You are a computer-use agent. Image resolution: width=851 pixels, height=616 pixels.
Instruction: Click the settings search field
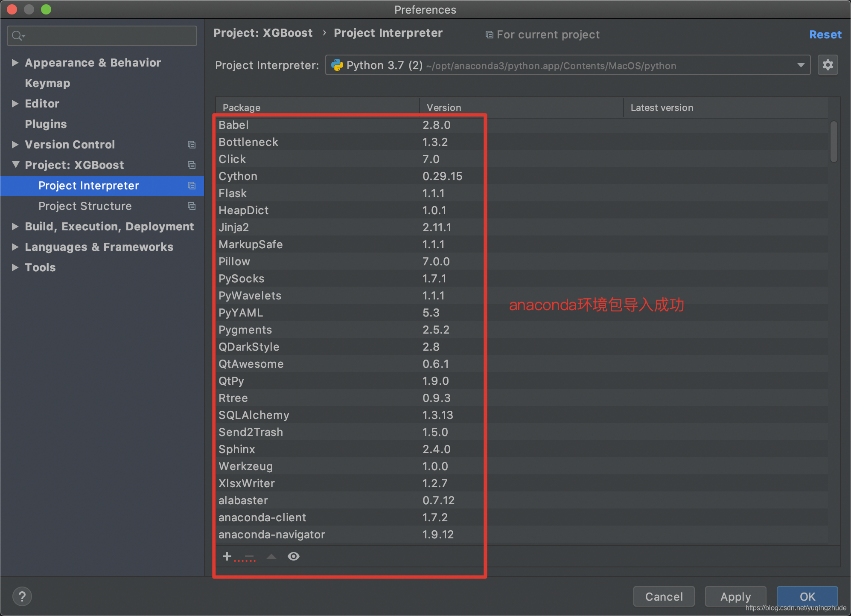(x=102, y=36)
